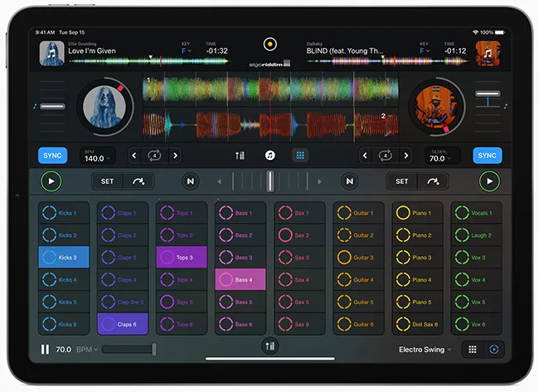Click the Wi-Fi status icon
The image size is (539, 392).
[x=475, y=32]
